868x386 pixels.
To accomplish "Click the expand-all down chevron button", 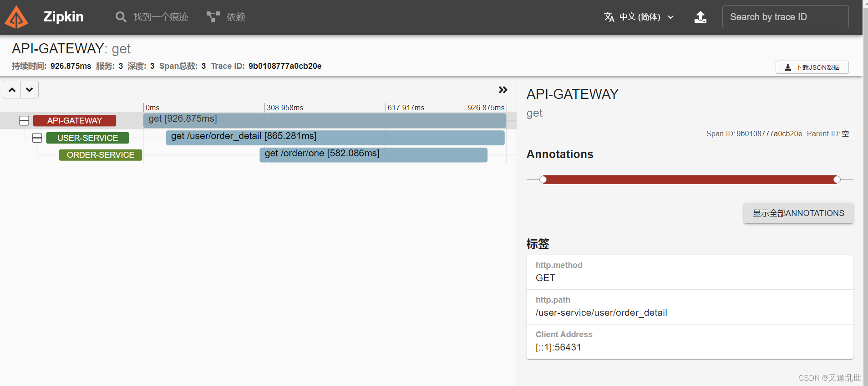I will (x=30, y=90).
